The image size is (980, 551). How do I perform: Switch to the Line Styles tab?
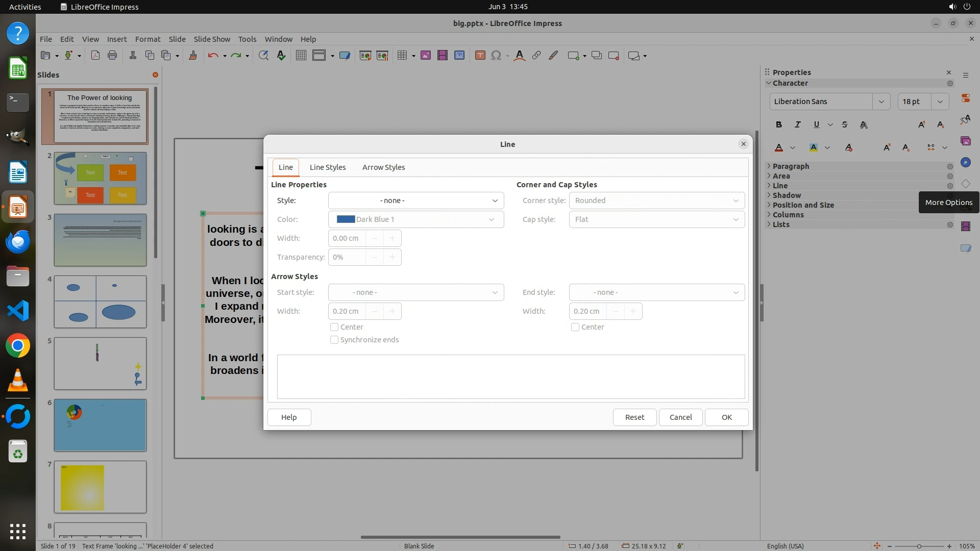pyautogui.click(x=327, y=167)
